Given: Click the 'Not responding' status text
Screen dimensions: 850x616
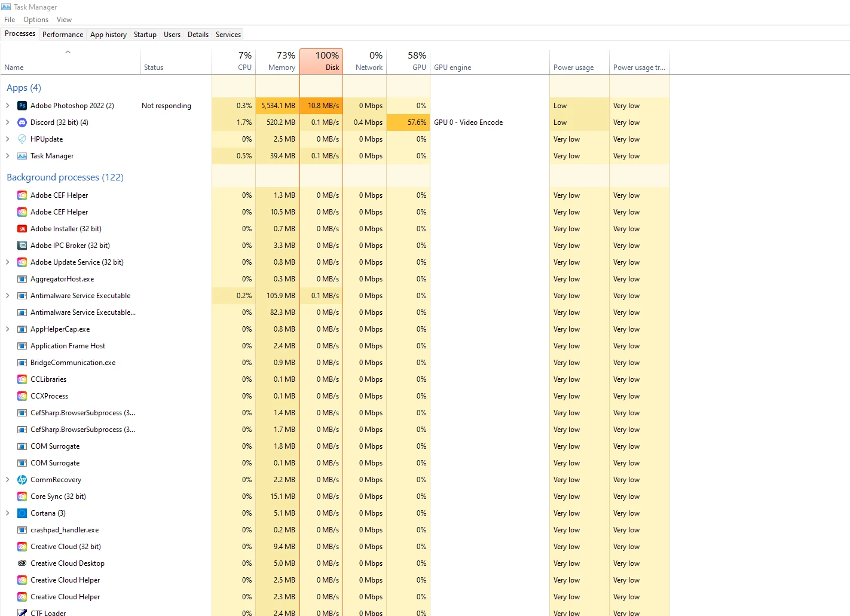Looking at the screenshot, I should coord(166,106).
